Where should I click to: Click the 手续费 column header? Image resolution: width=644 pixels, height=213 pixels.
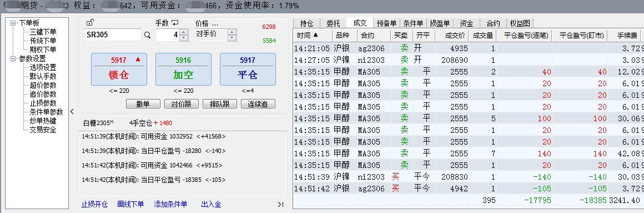[625, 36]
